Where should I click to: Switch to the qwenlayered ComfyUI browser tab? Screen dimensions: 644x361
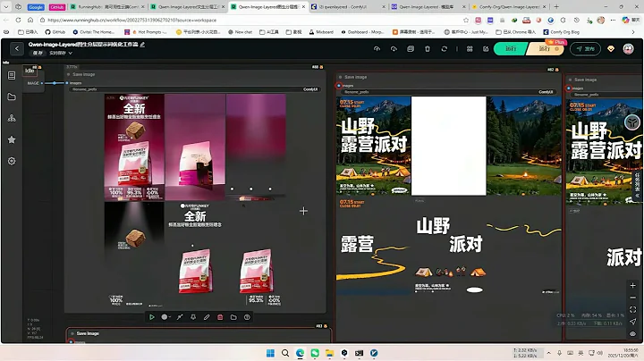pos(347,6)
